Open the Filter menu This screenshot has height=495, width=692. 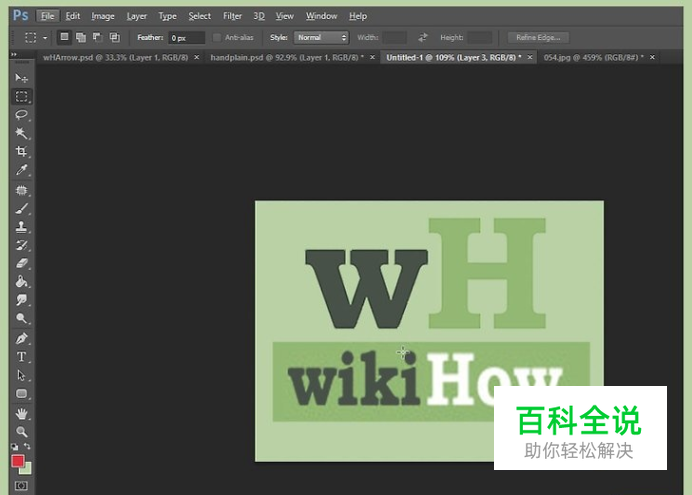(x=232, y=16)
